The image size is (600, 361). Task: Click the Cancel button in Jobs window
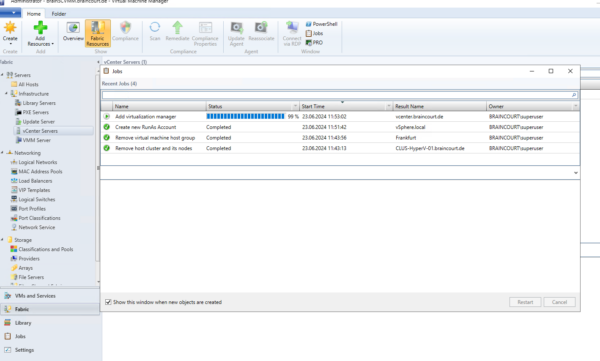pyautogui.click(x=559, y=302)
